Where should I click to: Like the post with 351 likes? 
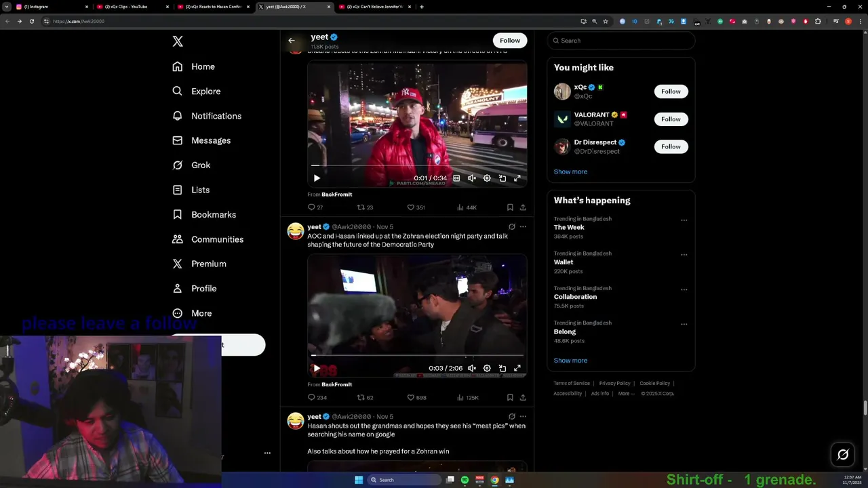tap(416, 207)
